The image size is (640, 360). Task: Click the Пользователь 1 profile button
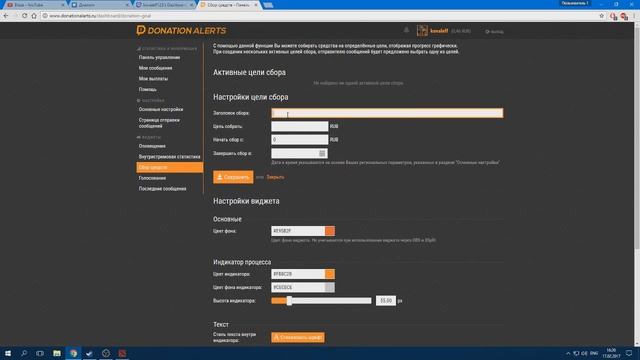575,3
